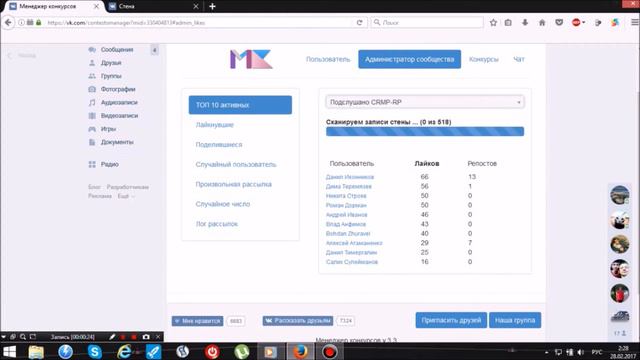This screenshot has height=360, width=640.
Task: Select the Администратор сообщества tab
Action: (409, 59)
